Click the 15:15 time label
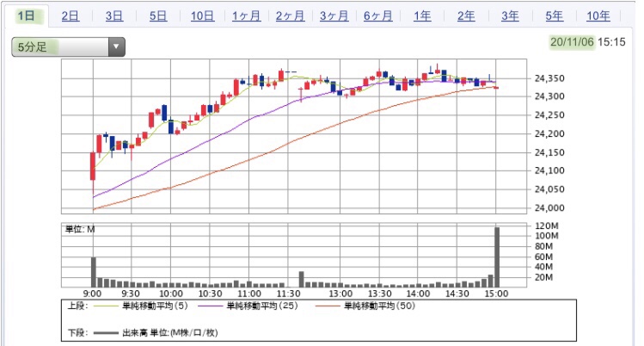 [x=611, y=42]
